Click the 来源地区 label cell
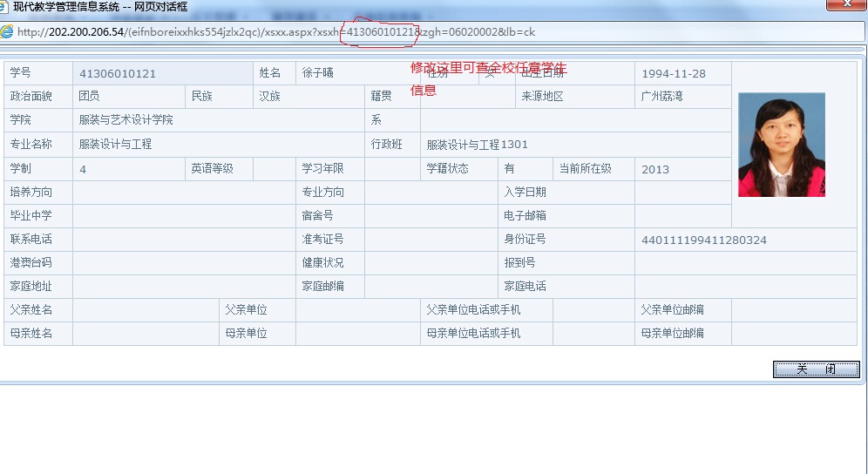The height and width of the screenshot is (474, 868). coord(575,97)
